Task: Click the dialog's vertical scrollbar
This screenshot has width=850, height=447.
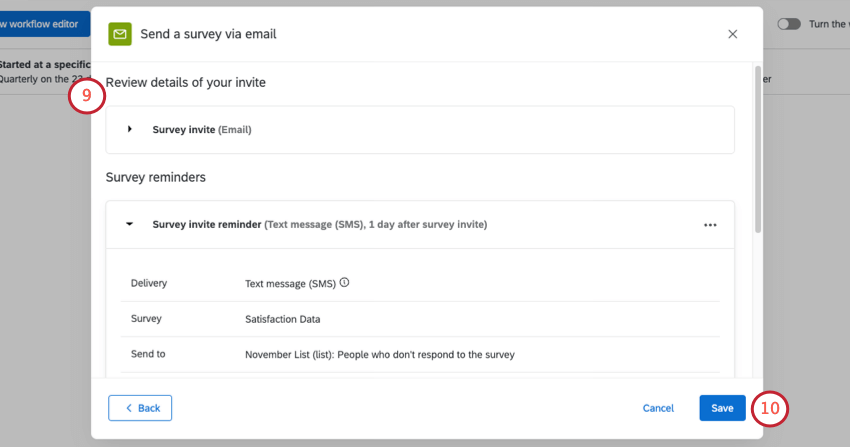Action: click(757, 150)
